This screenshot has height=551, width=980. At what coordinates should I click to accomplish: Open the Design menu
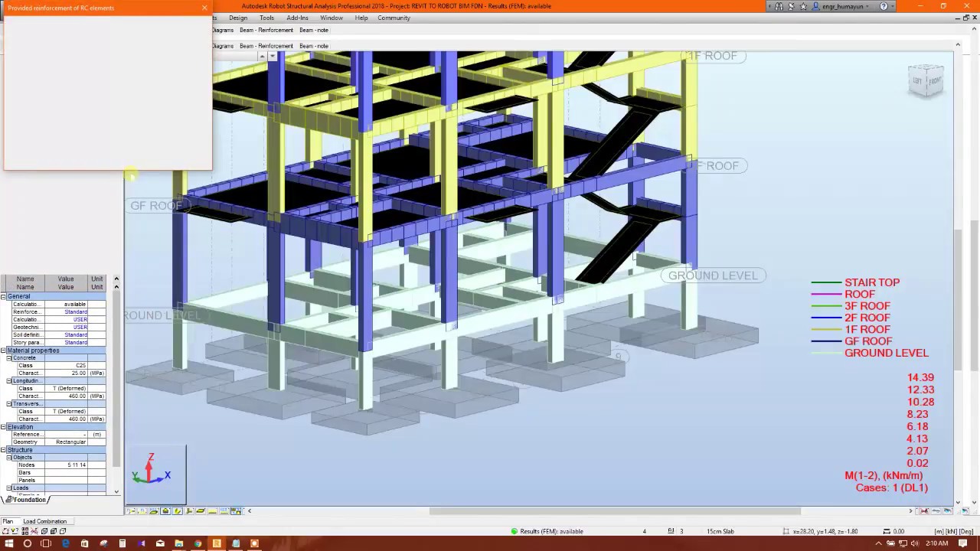pyautogui.click(x=237, y=18)
